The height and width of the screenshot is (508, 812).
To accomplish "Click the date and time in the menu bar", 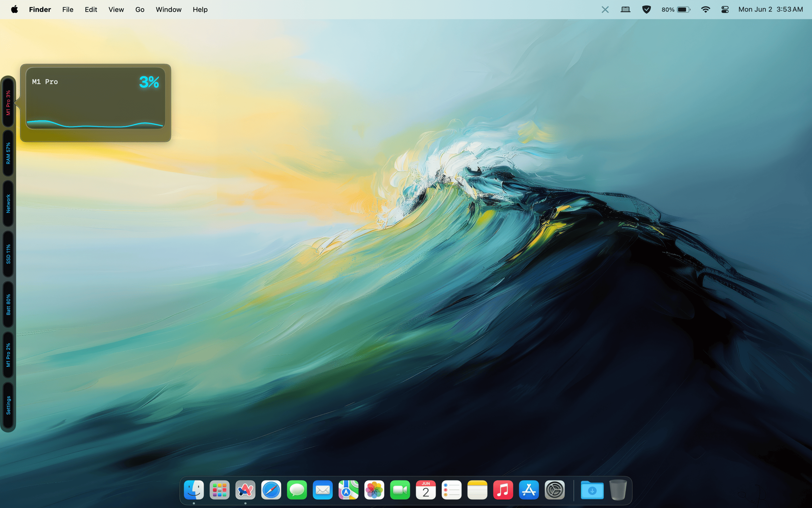I will (x=770, y=9).
